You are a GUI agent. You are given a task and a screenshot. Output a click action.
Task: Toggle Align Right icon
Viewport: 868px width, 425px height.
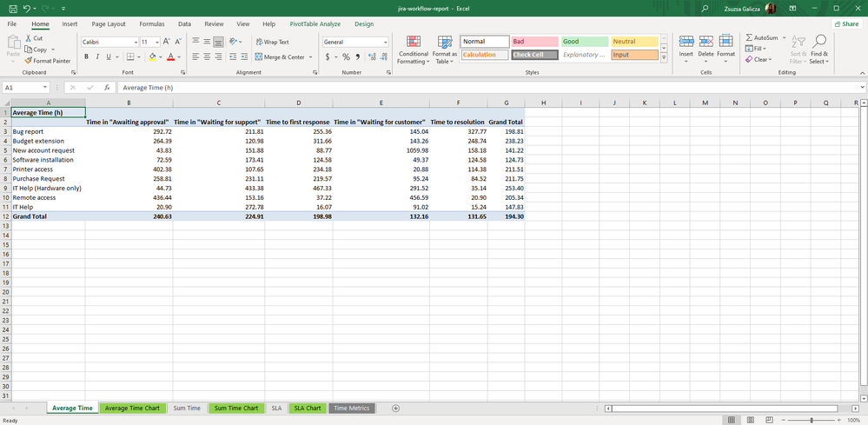point(218,57)
